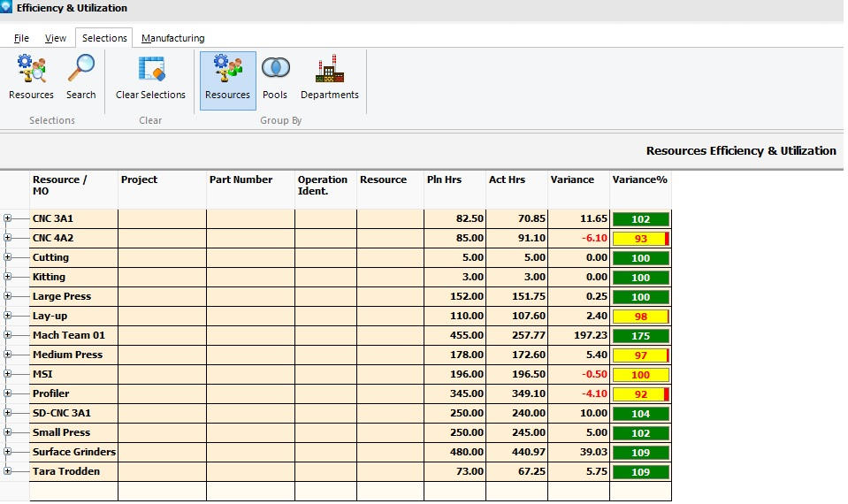Expand the CNC 4A2 row
Screen dimensions: 848x504
[x=7, y=237]
